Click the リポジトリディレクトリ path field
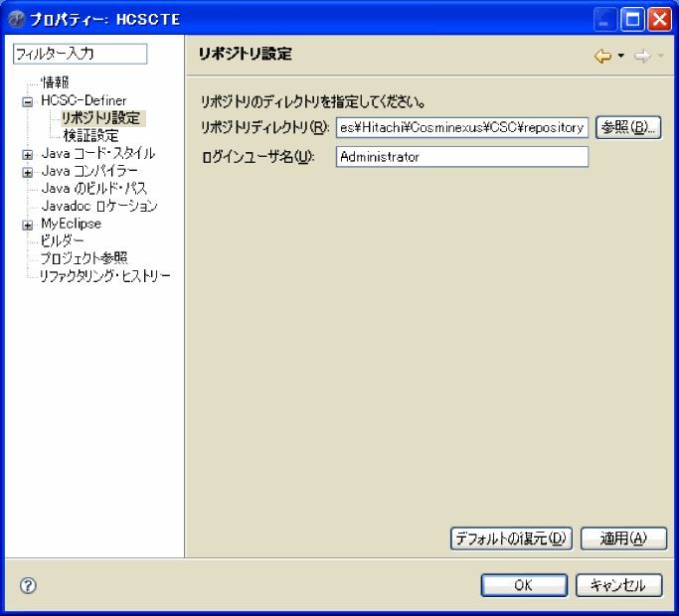Image resolution: width=679 pixels, height=616 pixels. (x=462, y=128)
